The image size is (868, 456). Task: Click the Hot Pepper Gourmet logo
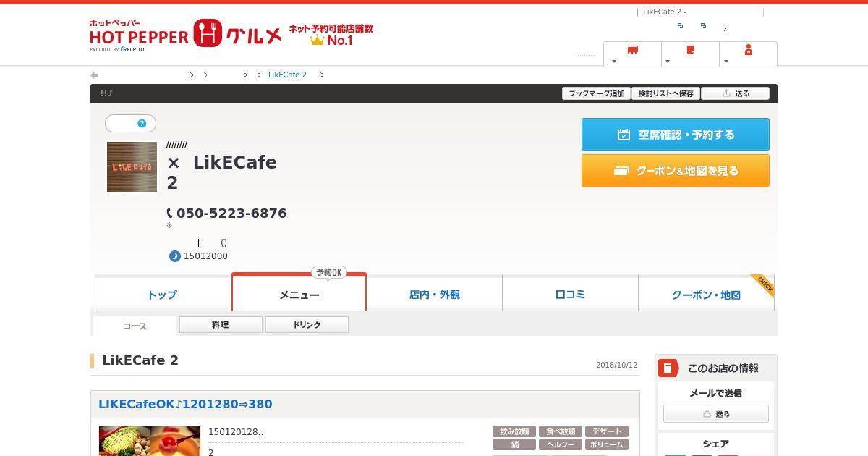point(186,35)
